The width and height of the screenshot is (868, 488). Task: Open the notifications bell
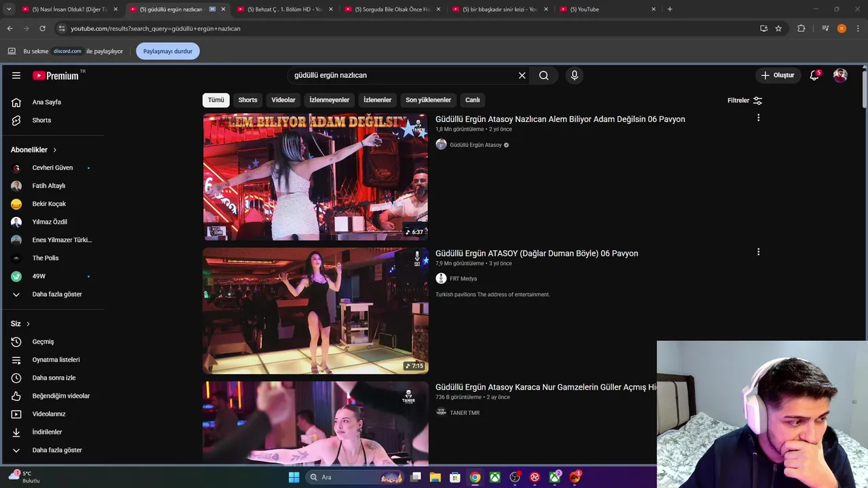click(x=814, y=75)
